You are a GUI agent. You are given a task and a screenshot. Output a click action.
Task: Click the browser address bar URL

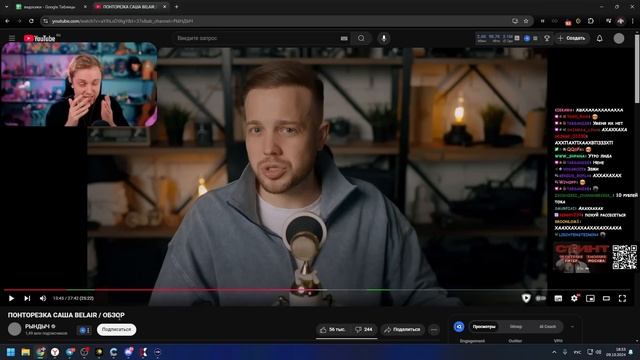point(122,21)
